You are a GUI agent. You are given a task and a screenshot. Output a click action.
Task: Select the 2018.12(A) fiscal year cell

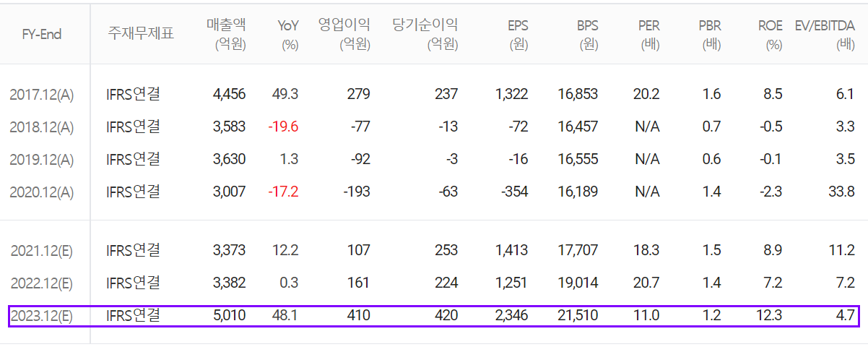coord(42,127)
